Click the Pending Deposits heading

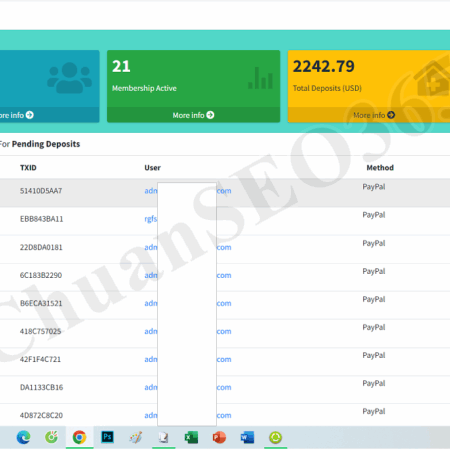click(x=46, y=144)
